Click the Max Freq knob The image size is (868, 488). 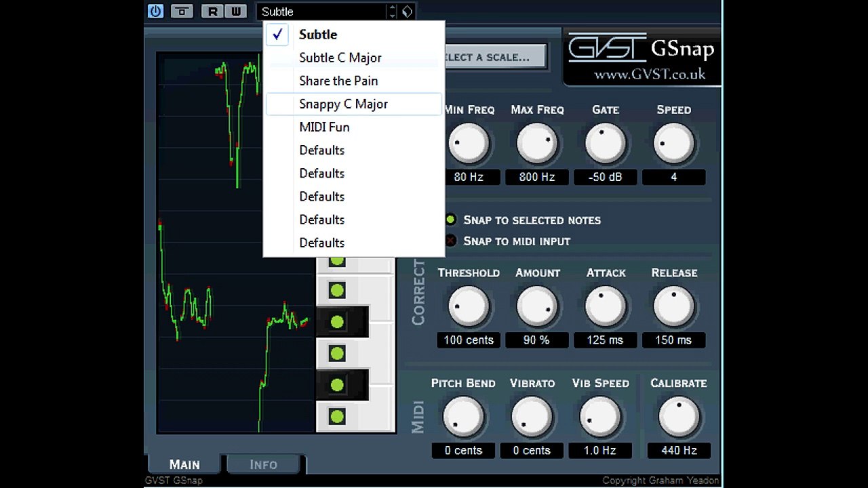[x=537, y=143]
